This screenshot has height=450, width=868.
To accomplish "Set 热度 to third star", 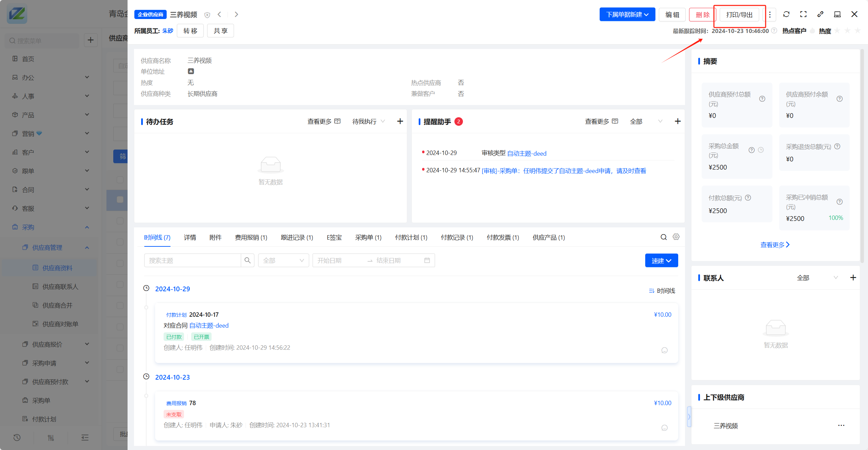I will pos(858,31).
